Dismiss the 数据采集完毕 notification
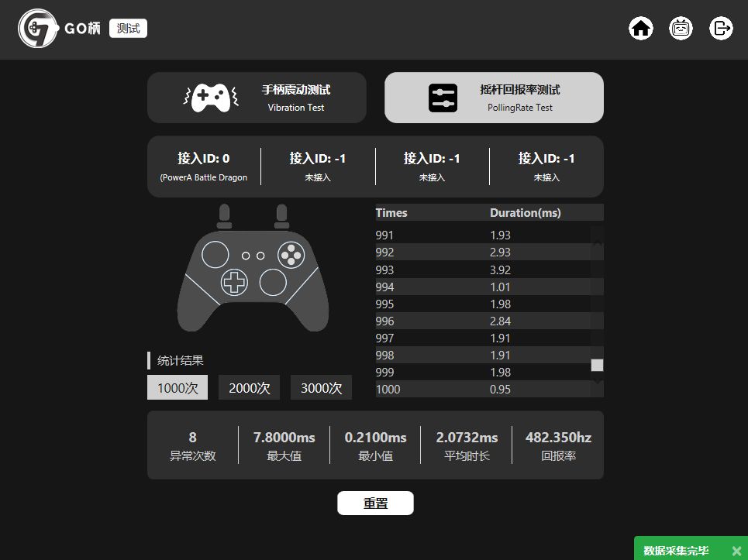 point(736,551)
